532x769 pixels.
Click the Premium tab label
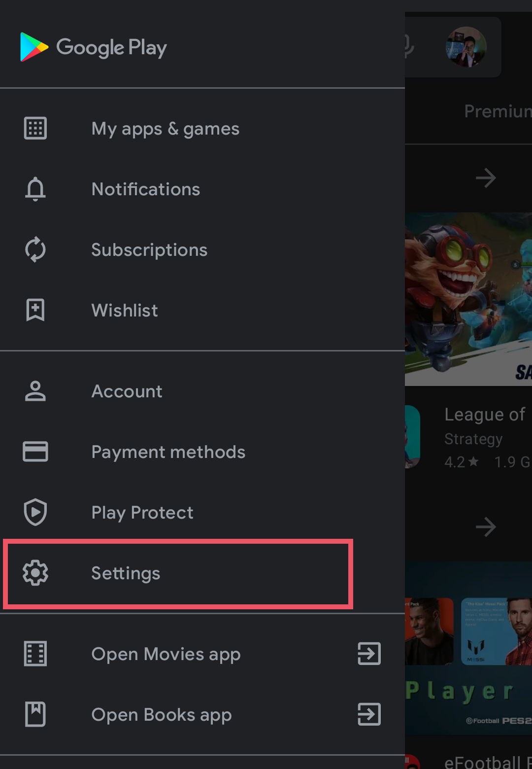498,111
